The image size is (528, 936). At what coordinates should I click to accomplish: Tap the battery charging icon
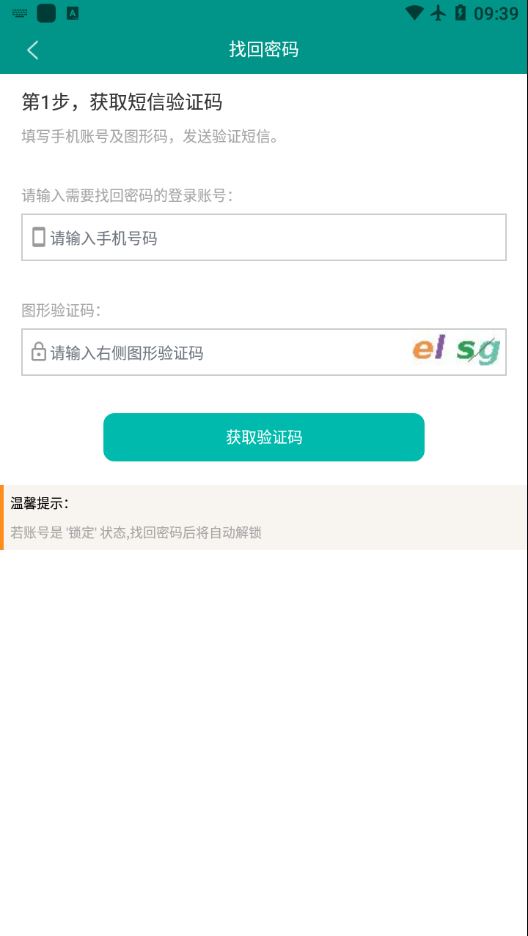point(460,13)
